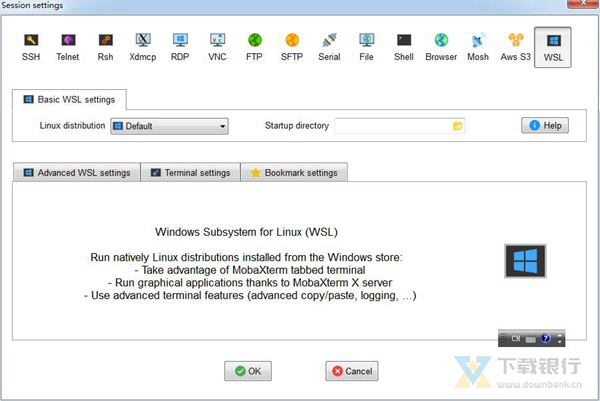
Task: Switch to Basic WSL settings tab
Action: (x=69, y=100)
